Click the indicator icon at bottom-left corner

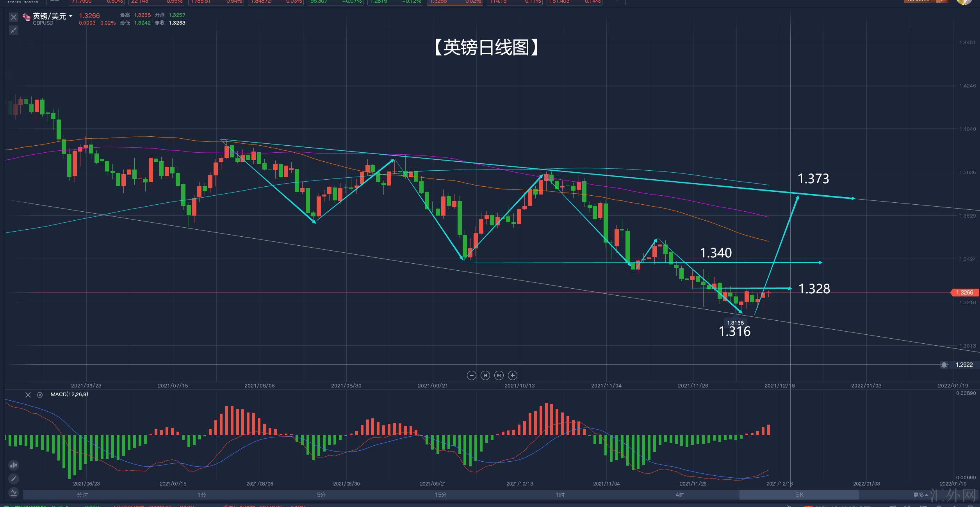pyautogui.click(x=14, y=493)
